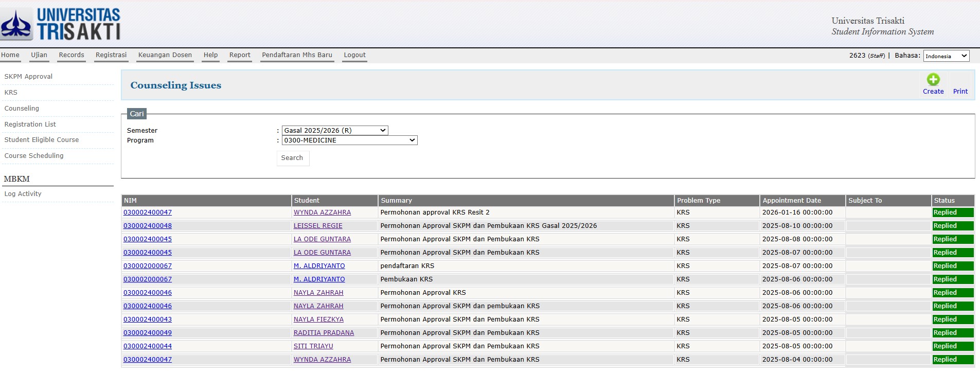Open the Bahasa language dropdown

(946, 56)
